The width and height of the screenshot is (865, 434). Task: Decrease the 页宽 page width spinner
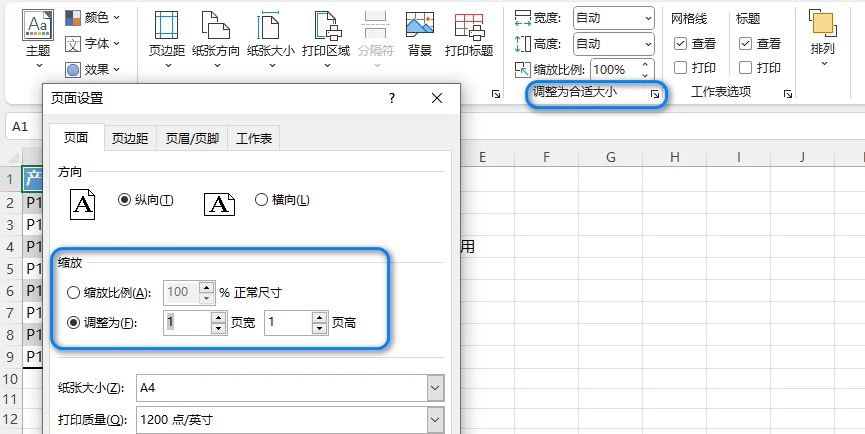coord(219,328)
